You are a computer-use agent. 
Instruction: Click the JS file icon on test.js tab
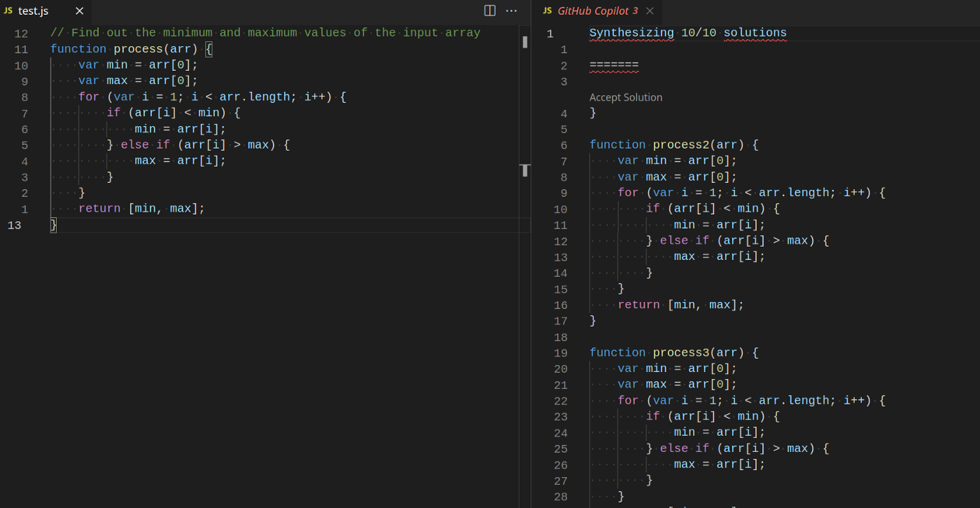pyautogui.click(x=8, y=11)
